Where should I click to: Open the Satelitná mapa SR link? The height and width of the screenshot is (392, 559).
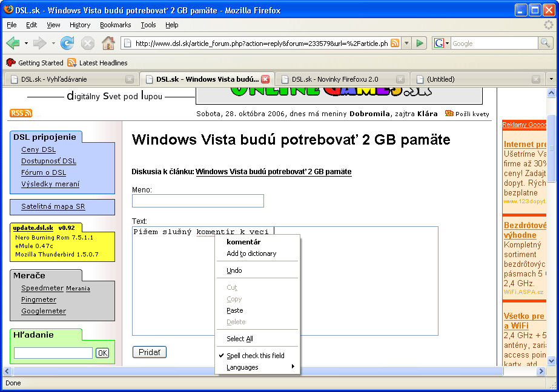pos(53,206)
